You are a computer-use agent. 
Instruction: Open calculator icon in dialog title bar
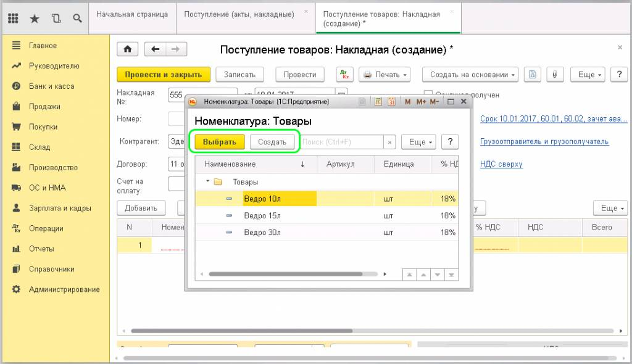point(378,102)
